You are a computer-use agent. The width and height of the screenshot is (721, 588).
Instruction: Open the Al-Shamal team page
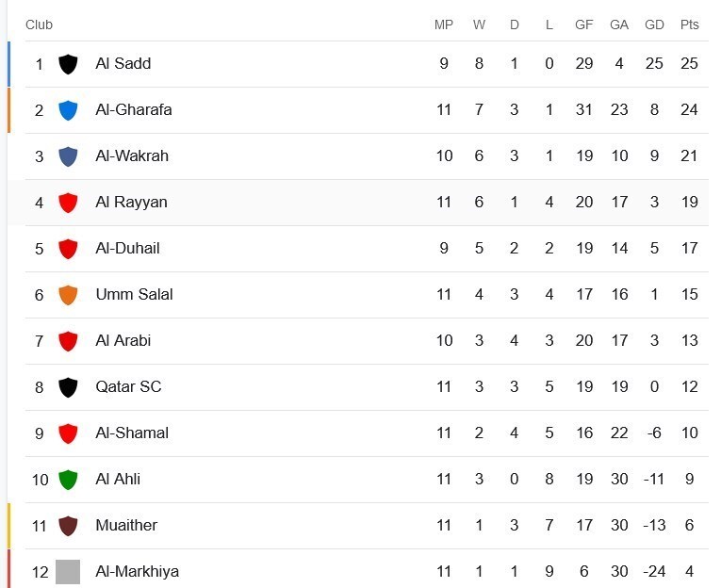click(132, 433)
